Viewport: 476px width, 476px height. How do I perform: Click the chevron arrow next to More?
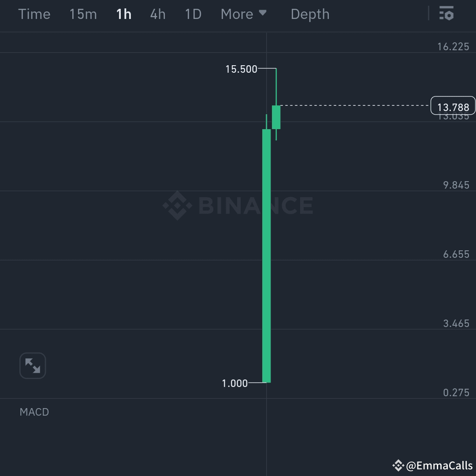tap(264, 14)
